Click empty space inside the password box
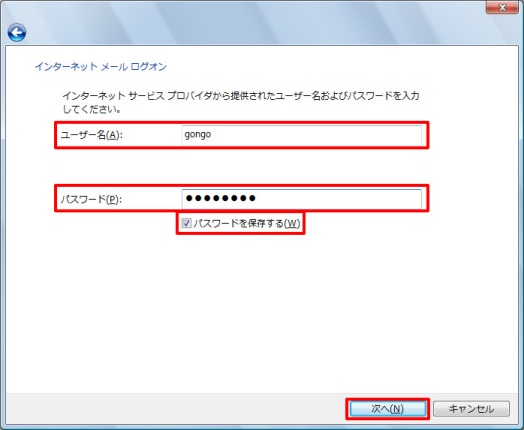 tap(338, 198)
